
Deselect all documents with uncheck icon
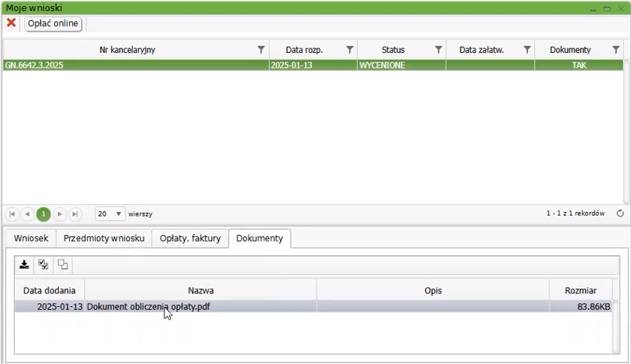click(x=62, y=265)
